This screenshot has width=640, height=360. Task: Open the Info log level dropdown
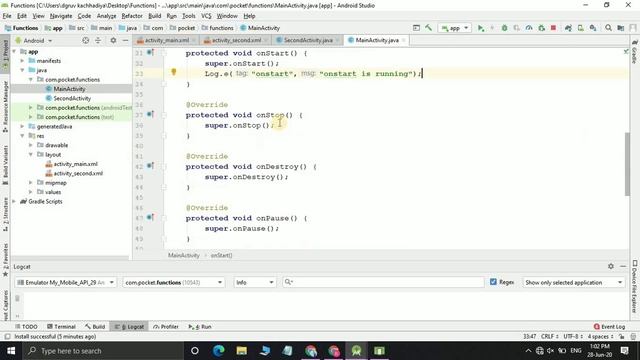(x=254, y=282)
